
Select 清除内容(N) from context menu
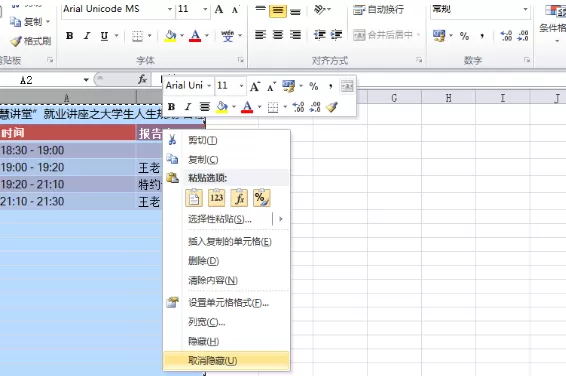coord(226,280)
